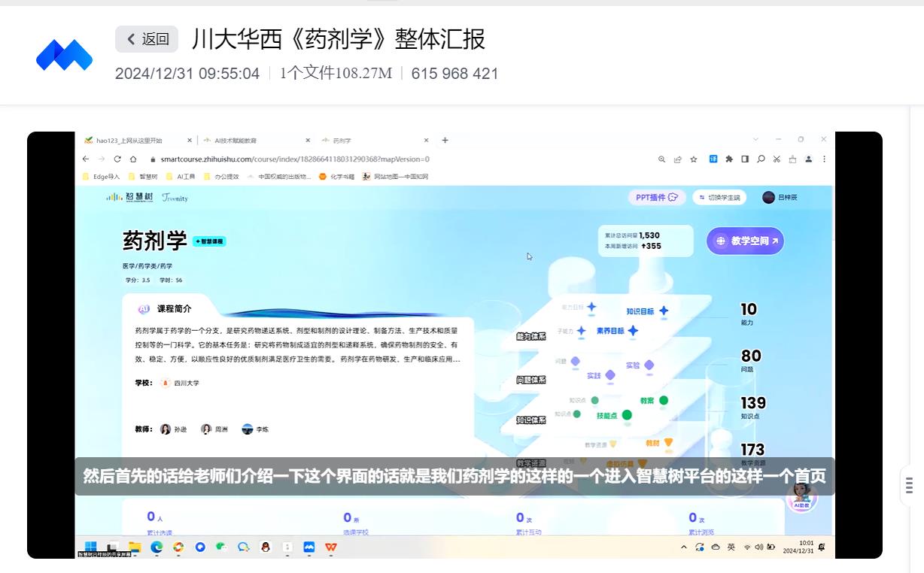
Task: Click the zoom magnifier icon in address bar
Action: 661,159
